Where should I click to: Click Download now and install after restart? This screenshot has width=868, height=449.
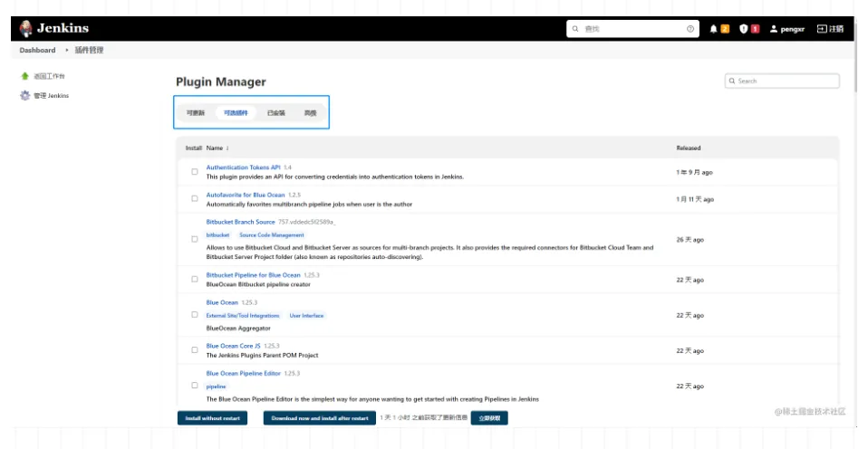click(320, 418)
